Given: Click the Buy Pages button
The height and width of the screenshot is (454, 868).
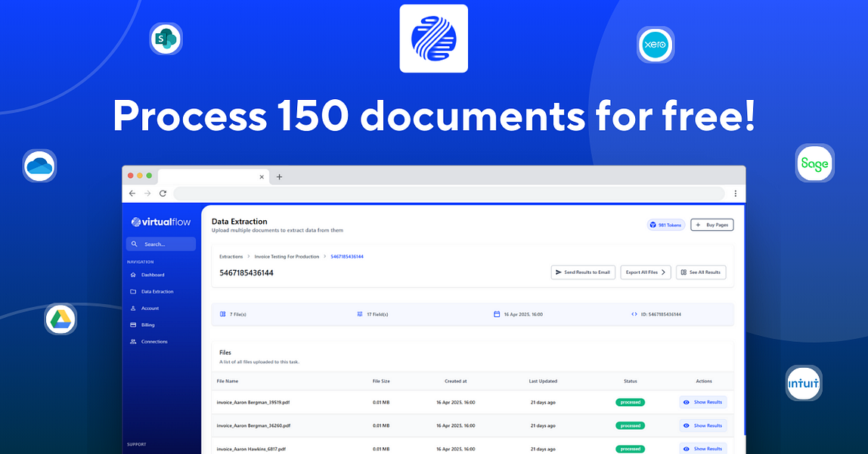Looking at the screenshot, I should coord(712,225).
